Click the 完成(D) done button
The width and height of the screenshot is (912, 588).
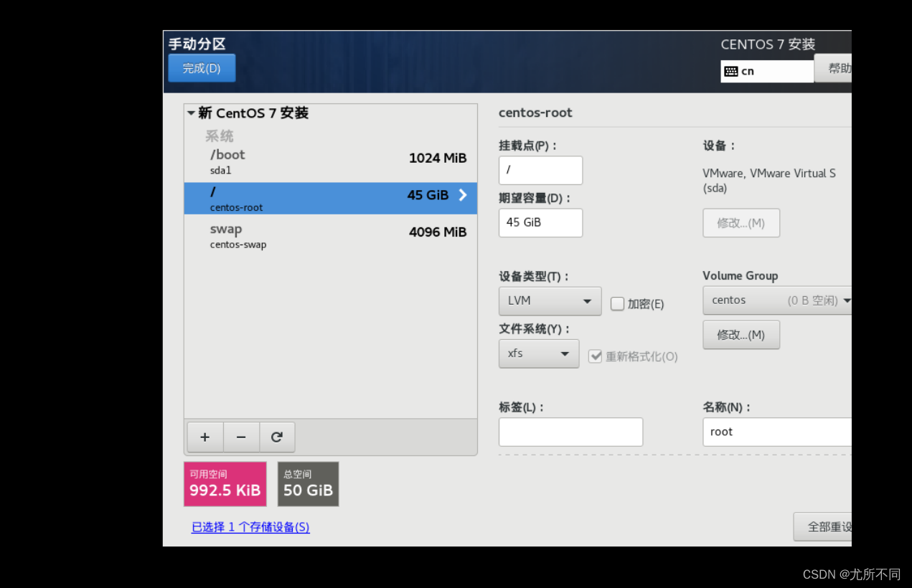tap(202, 68)
